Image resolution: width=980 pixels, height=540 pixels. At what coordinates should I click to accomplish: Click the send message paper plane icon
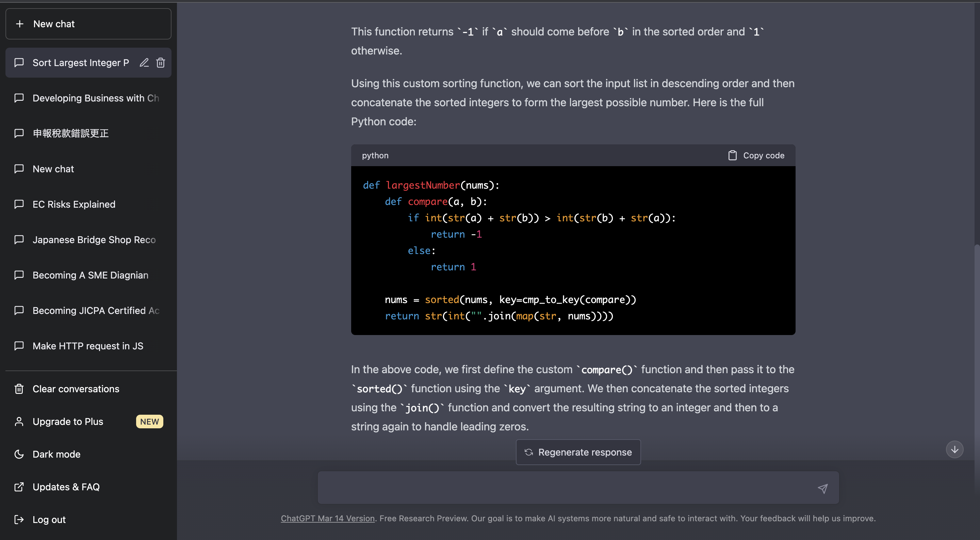(x=822, y=488)
